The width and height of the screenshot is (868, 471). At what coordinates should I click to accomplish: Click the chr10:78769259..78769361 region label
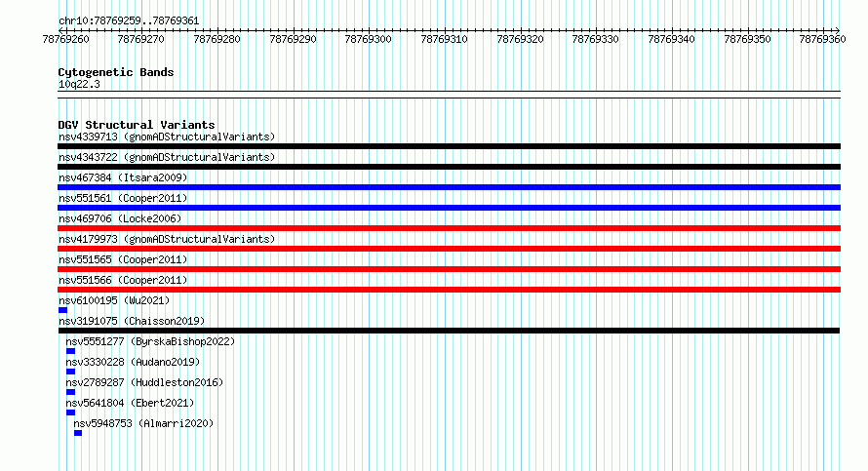click(x=129, y=21)
